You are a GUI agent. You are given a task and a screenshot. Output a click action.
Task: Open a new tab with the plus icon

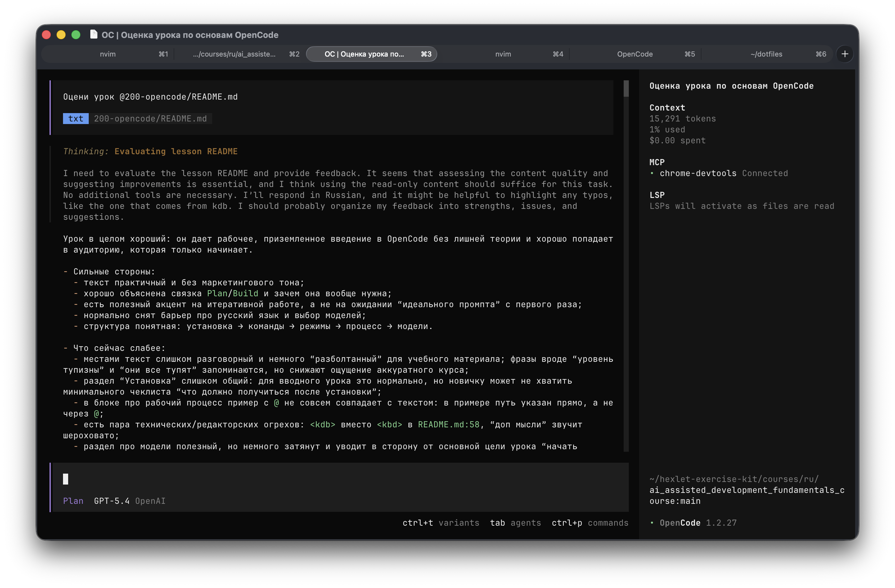[x=845, y=54]
